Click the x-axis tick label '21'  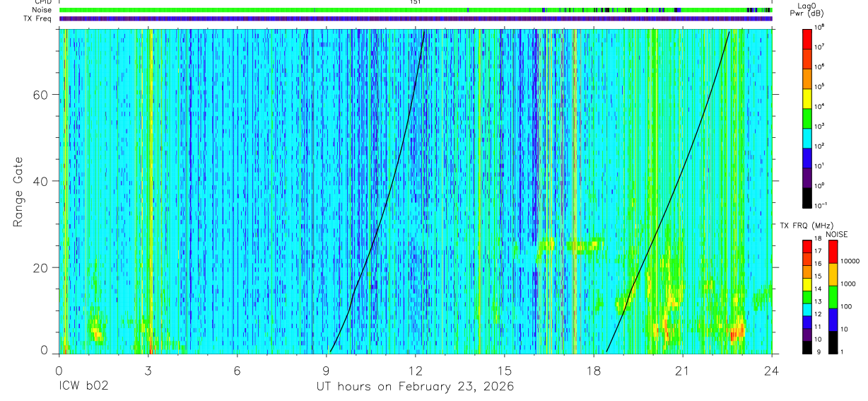683,370
